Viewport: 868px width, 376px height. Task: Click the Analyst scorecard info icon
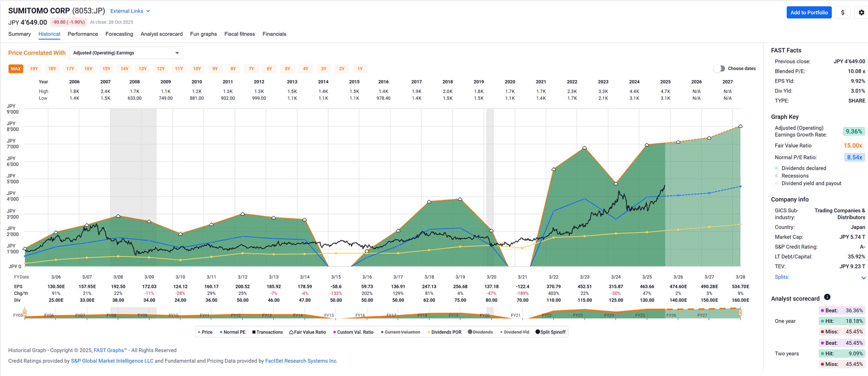pos(827,297)
